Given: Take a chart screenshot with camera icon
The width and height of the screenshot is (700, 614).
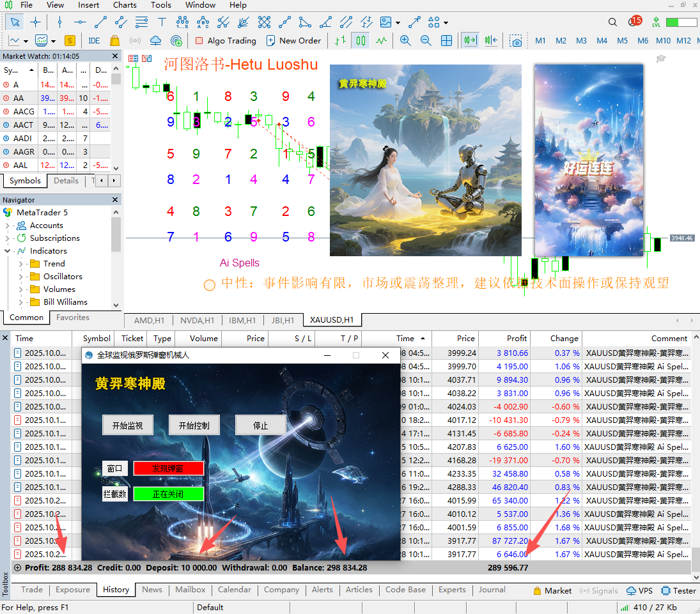Looking at the screenshot, I should (x=516, y=41).
